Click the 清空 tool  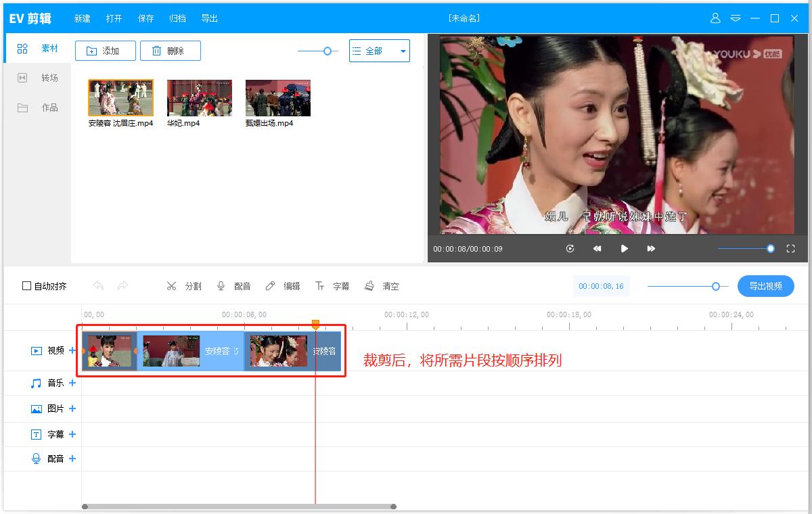(x=382, y=286)
